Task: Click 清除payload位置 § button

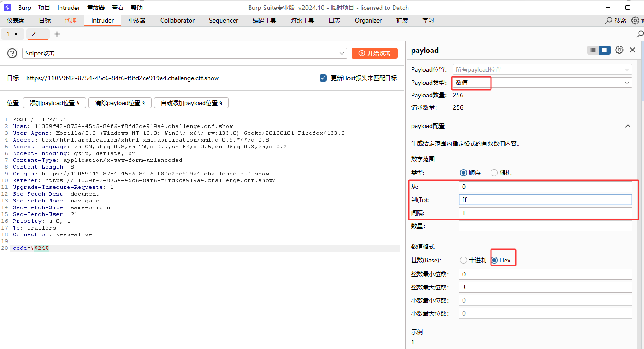Action: pos(120,103)
